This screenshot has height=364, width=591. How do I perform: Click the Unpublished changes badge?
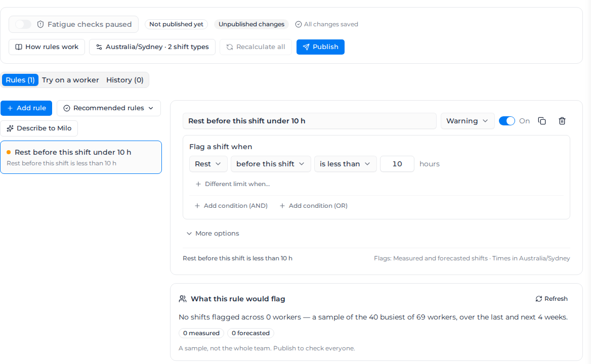click(251, 24)
